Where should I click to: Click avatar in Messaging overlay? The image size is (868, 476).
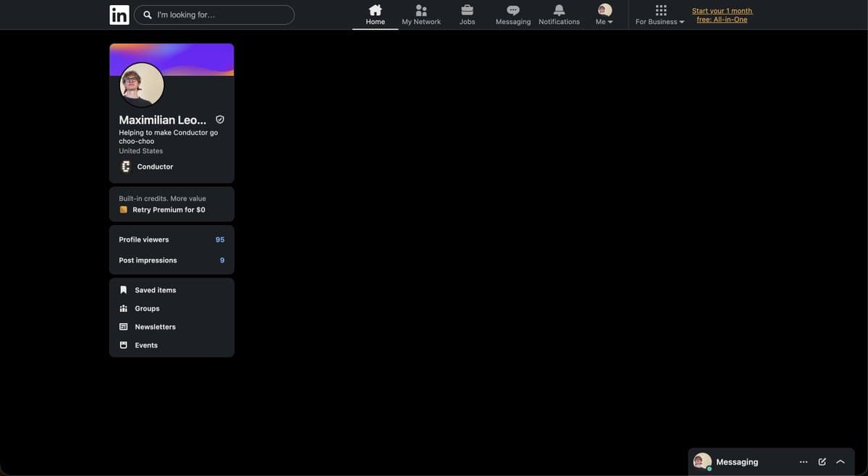click(702, 462)
